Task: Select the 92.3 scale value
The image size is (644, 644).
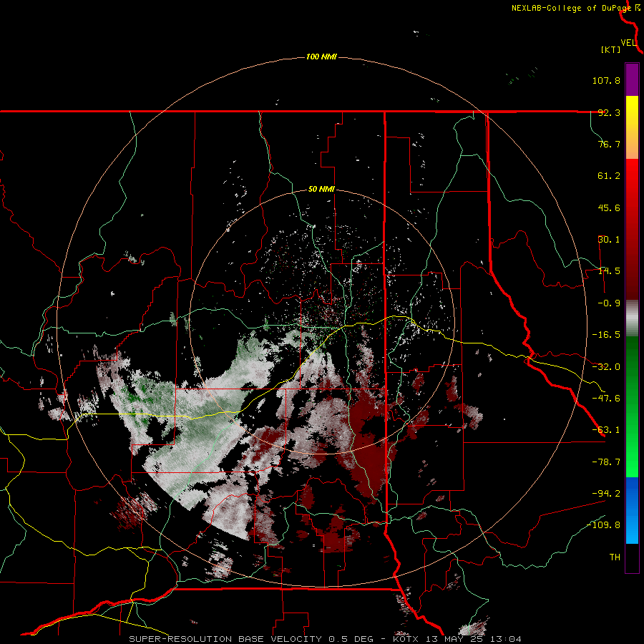Action: tap(609, 112)
